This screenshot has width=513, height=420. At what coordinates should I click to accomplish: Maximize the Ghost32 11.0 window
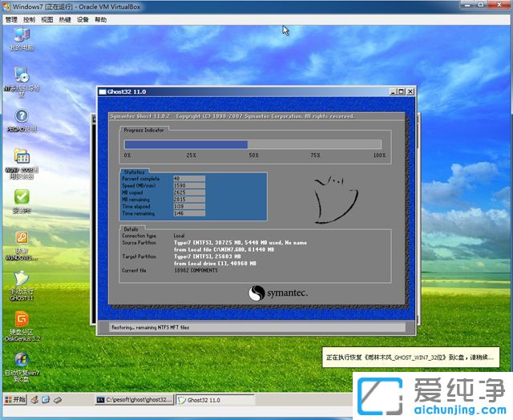pos(401,91)
